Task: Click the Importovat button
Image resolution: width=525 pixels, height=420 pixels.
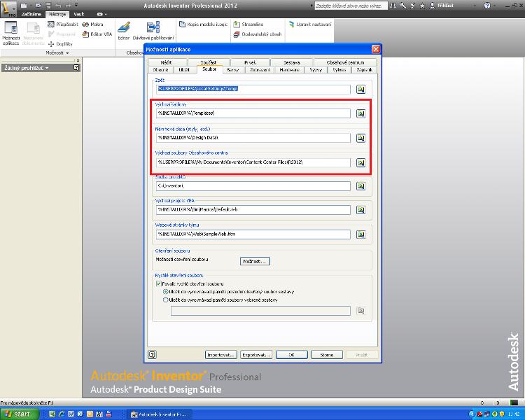Action: 221,355
